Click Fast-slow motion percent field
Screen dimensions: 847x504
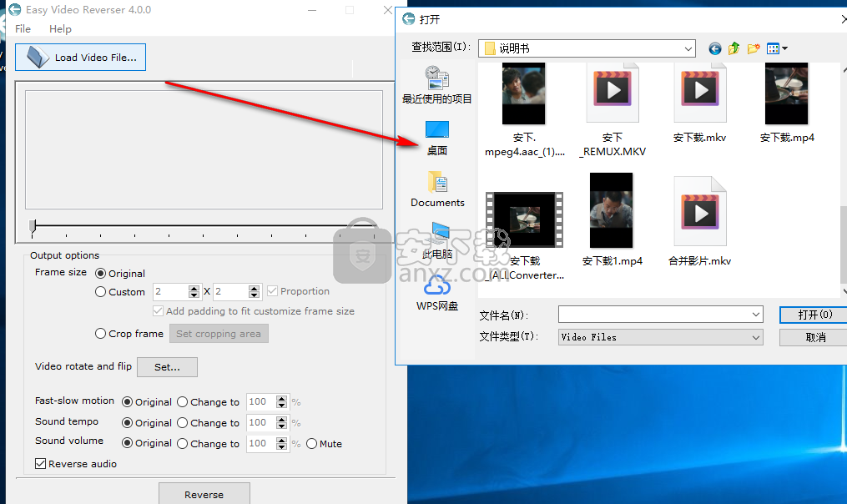pyautogui.click(x=261, y=402)
